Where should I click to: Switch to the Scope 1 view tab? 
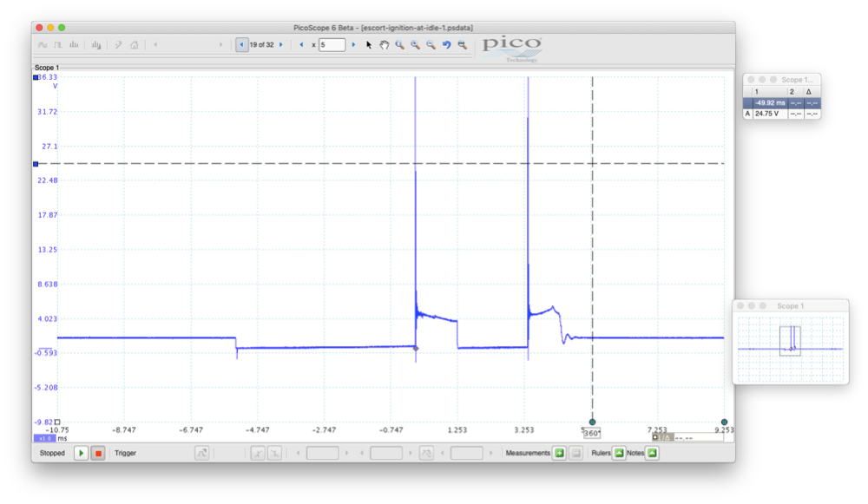coord(47,67)
